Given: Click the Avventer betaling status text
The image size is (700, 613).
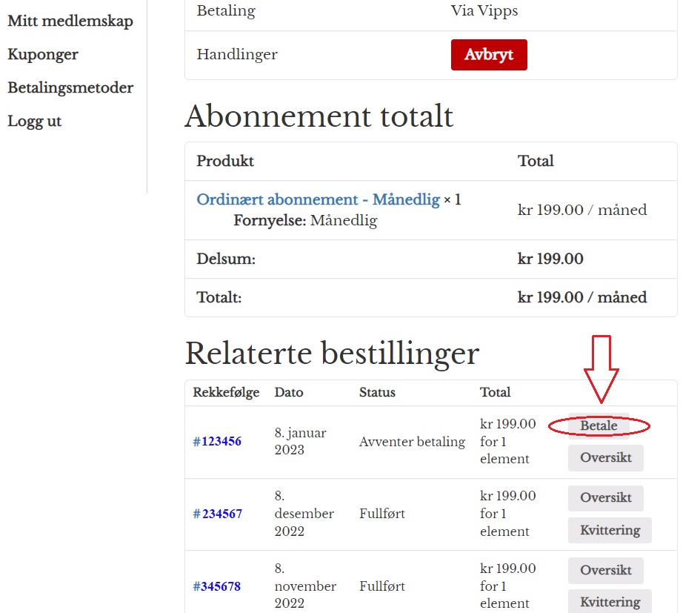Looking at the screenshot, I should click(x=412, y=442).
